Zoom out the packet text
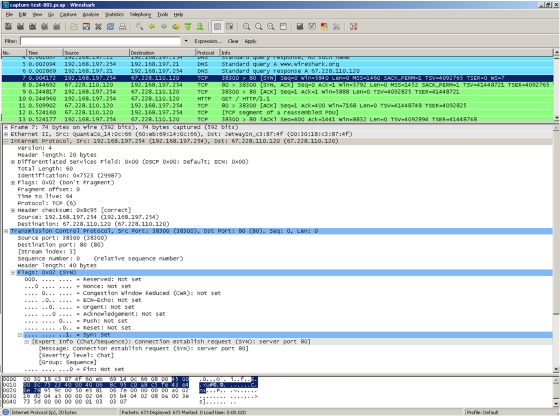 tap(259, 26)
